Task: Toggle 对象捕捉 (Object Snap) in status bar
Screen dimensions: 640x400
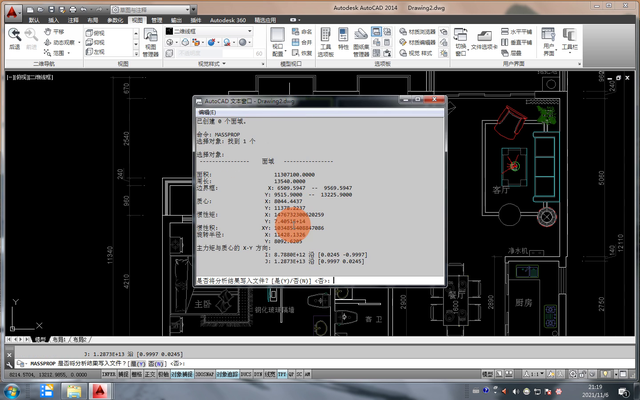Action: point(182,374)
